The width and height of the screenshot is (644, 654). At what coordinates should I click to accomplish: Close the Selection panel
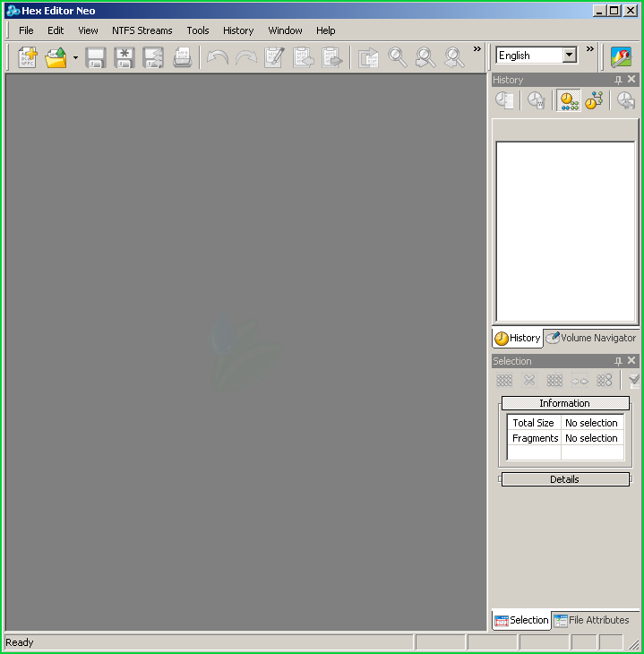pyautogui.click(x=631, y=360)
